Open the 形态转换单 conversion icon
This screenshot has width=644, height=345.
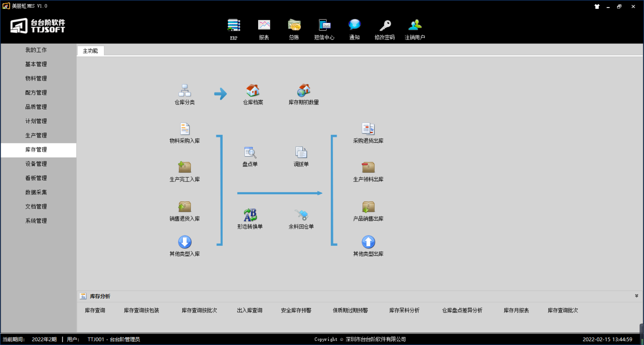[x=250, y=215]
